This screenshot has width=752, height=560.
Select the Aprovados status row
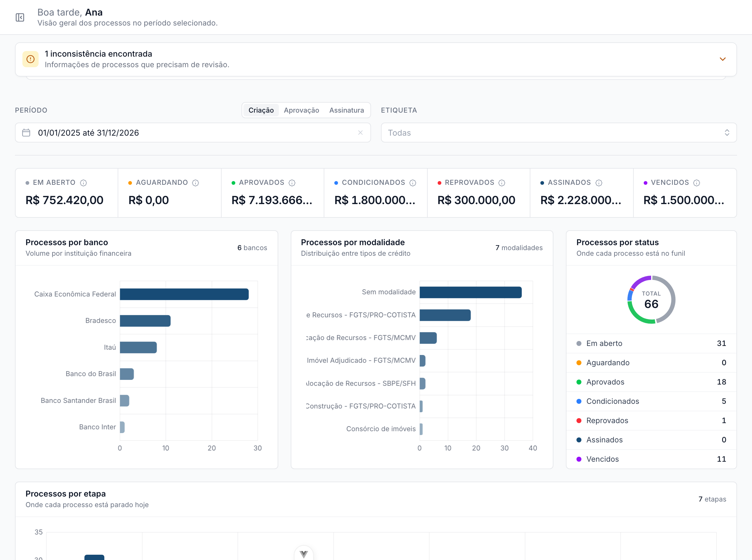tap(651, 382)
